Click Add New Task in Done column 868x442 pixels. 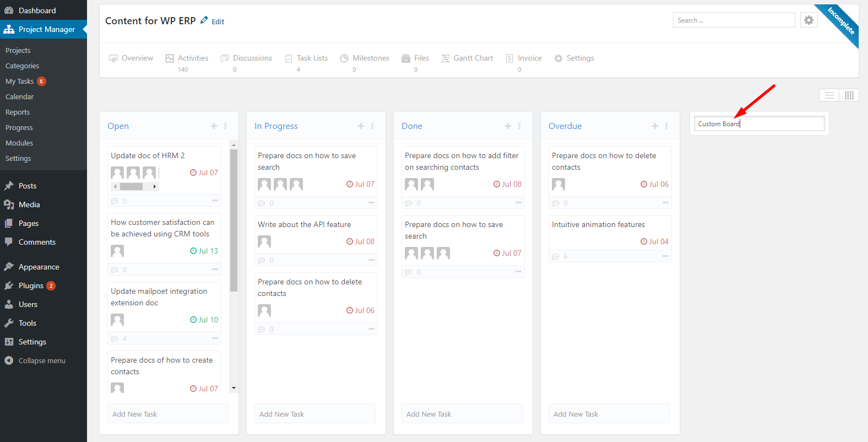coord(462,413)
